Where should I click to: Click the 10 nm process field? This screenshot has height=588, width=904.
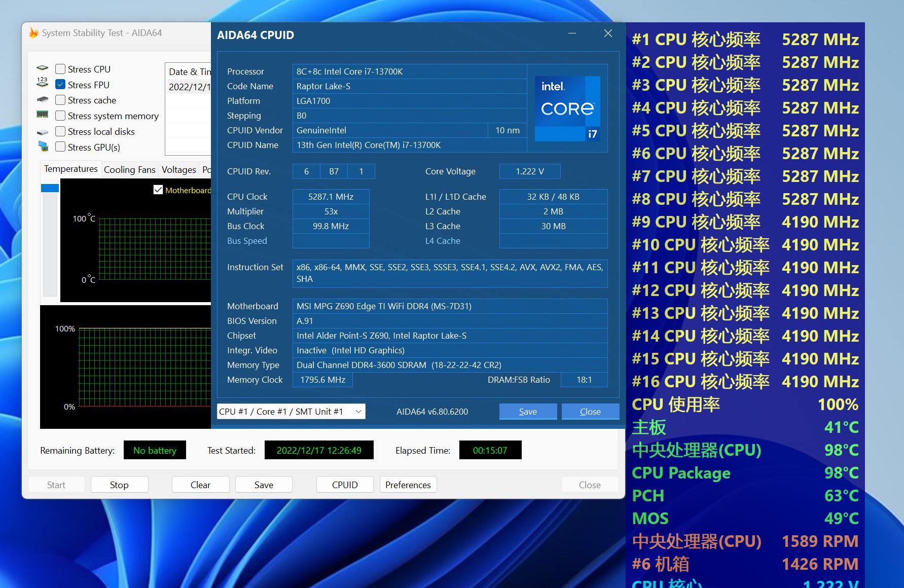coord(508,130)
